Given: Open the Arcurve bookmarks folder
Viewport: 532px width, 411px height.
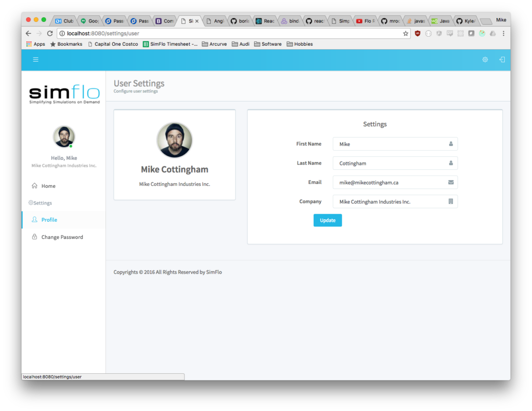Looking at the screenshot, I should (214, 44).
